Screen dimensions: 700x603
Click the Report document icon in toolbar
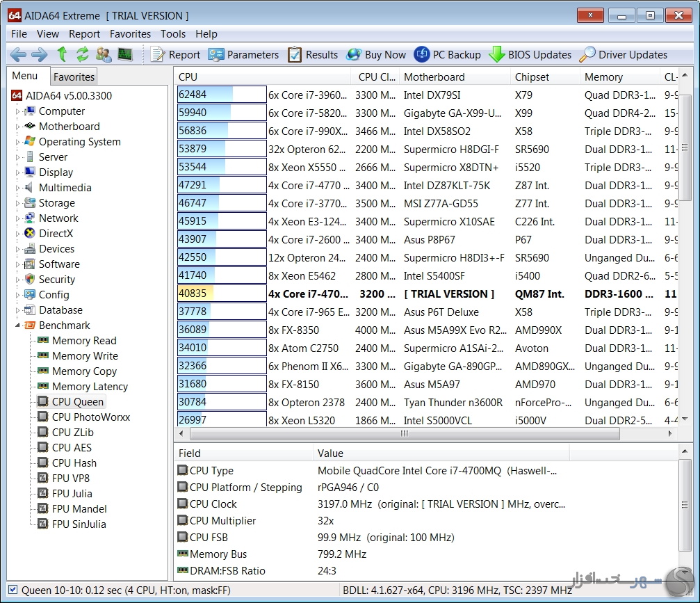[x=158, y=54]
